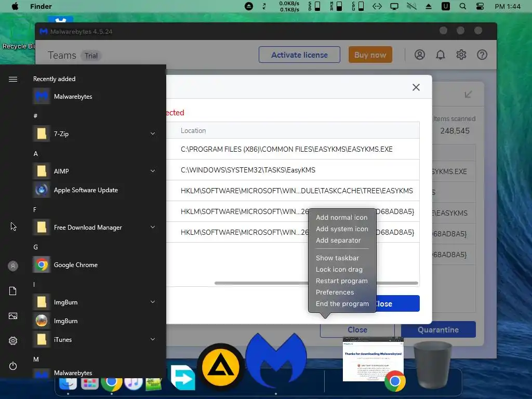The height and width of the screenshot is (399, 532).
Task: Click outlined Close button beside Quarantine
Action: point(357,330)
